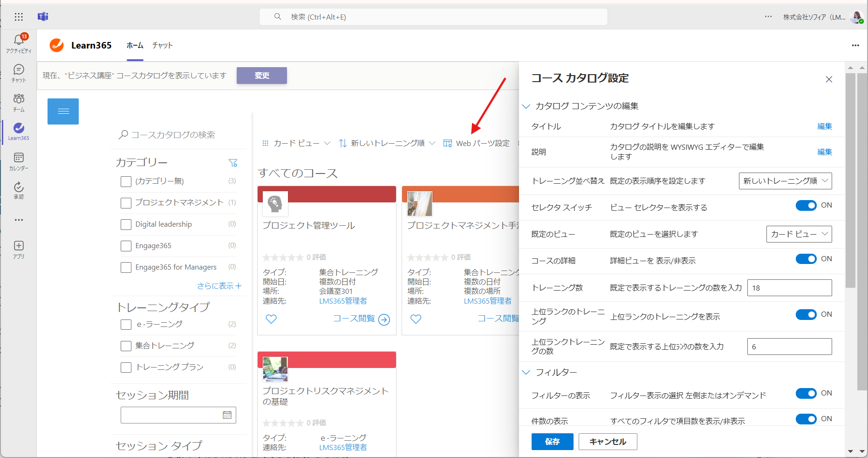The image size is (868, 458).
Task: Open Chat in the Teams sidebar
Action: point(19,73)
